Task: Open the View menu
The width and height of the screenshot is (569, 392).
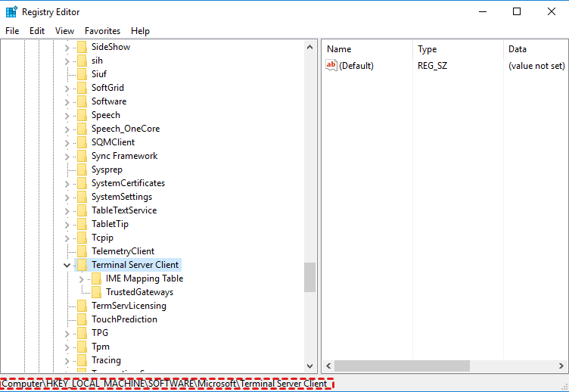Action: [x=64, y=31]
